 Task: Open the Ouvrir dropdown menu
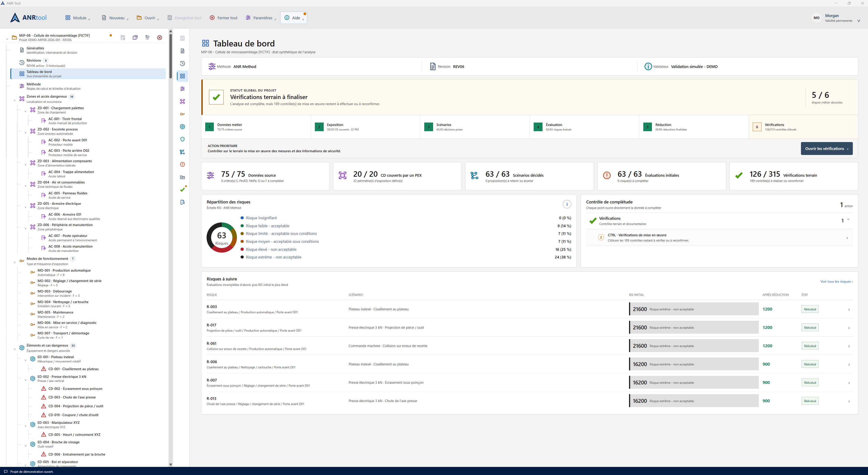(x=148, y=18)
